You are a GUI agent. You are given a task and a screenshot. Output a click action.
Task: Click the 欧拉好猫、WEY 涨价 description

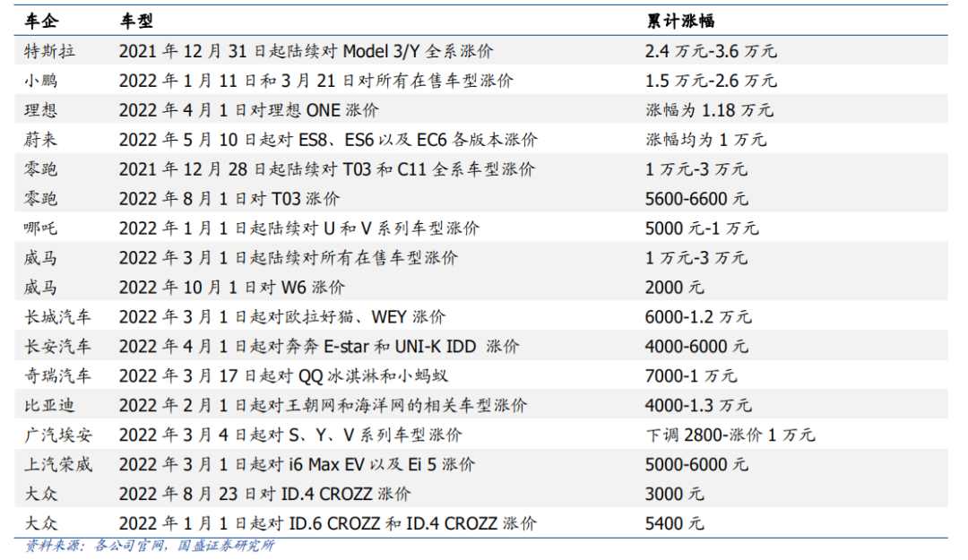[282, 317]
